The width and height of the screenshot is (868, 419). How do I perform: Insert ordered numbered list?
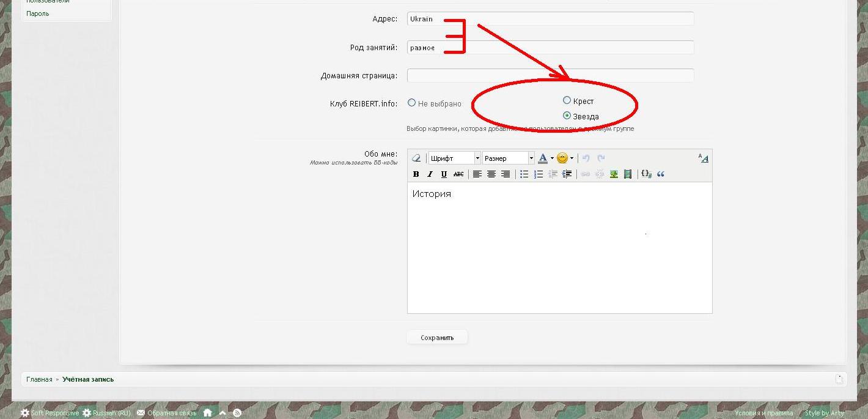[x=539, y=174]
